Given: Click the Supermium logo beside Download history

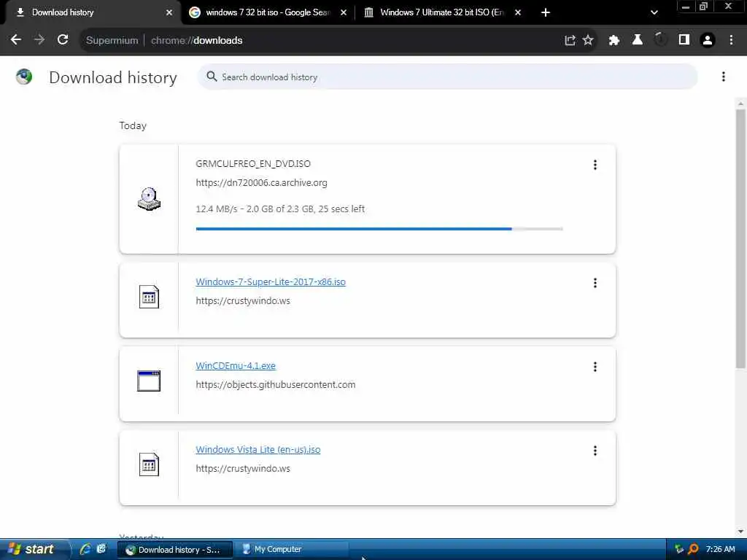Looking at the screenshot, I should [x=24, y=77].
